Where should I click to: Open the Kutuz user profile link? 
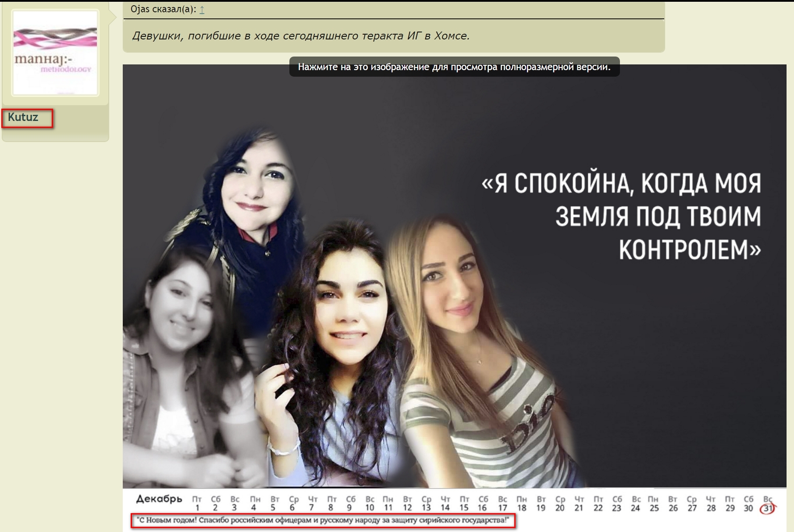point(23,117)
